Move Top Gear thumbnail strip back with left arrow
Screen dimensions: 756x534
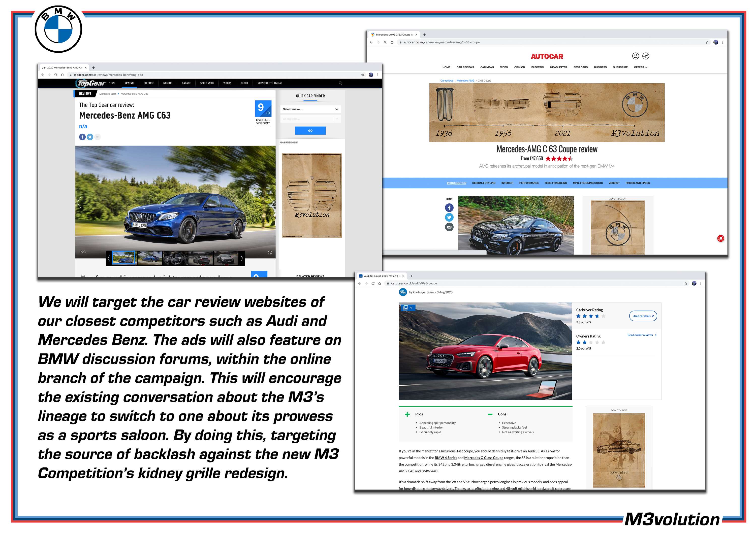(x=109, y=259)
